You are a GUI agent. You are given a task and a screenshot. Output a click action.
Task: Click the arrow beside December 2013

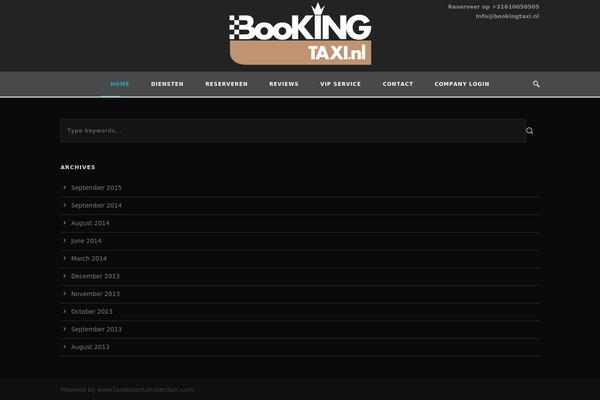tap(65, 276)
